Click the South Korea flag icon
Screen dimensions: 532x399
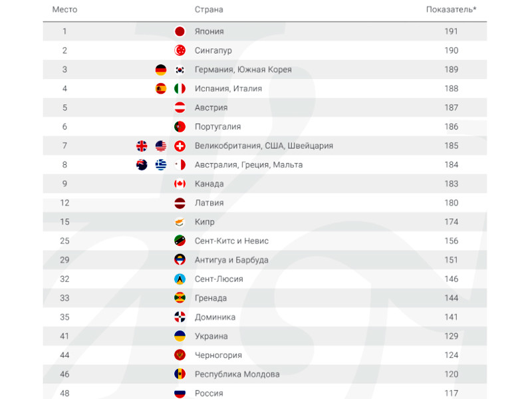click(179, 70)
